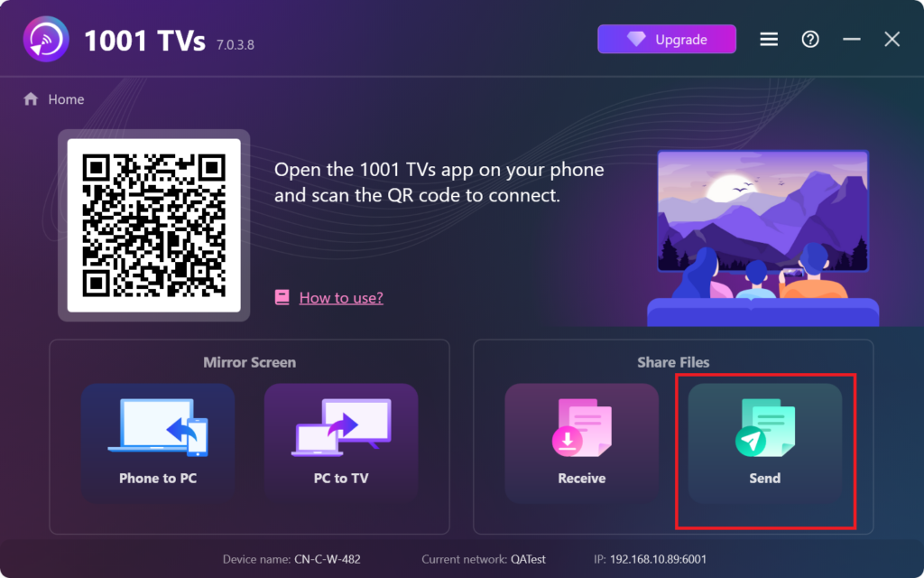This screenshot has width=924, height=578.
Task: Go to the Home breadcrumb label
Action: (x=66, y=99)
